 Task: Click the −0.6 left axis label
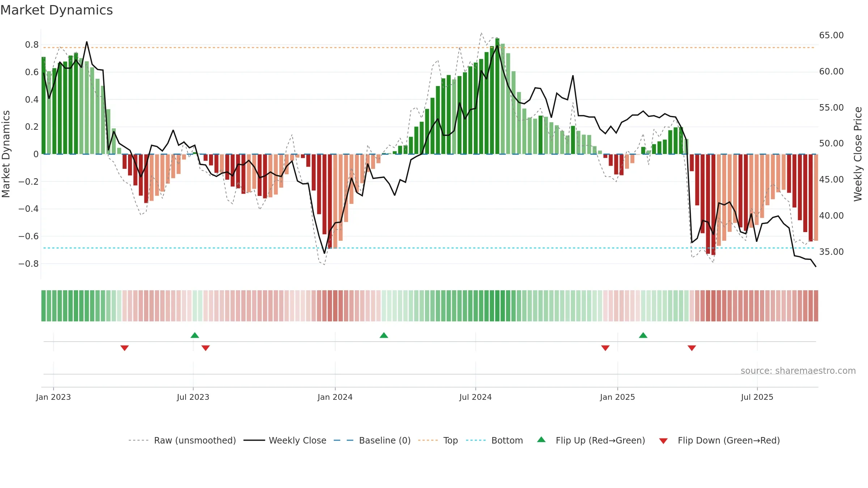point(28,236)
